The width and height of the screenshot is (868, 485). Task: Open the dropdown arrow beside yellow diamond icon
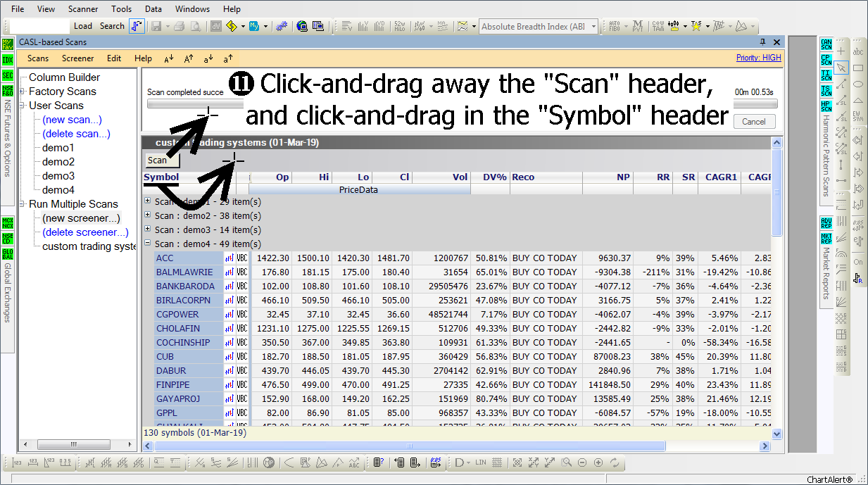click(243, 26)
